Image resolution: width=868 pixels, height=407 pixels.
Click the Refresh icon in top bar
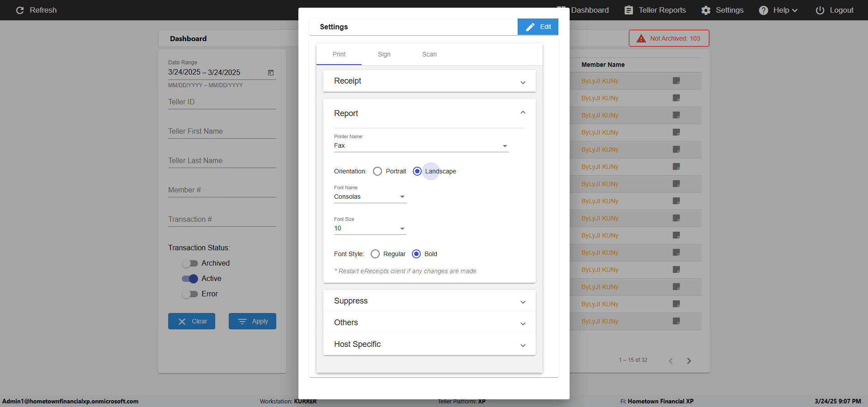(20, 10)
